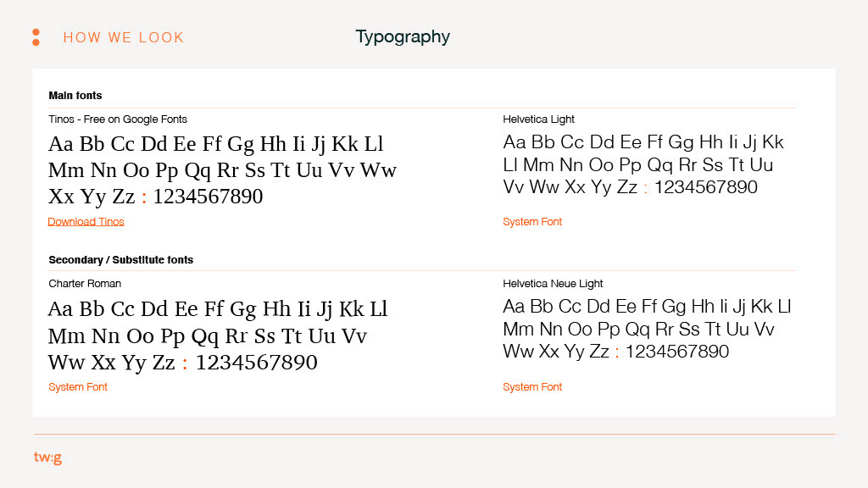
Task: Click System Font under the Charter Roman sample
Action: pyautogui.click(x=78, y=387)
